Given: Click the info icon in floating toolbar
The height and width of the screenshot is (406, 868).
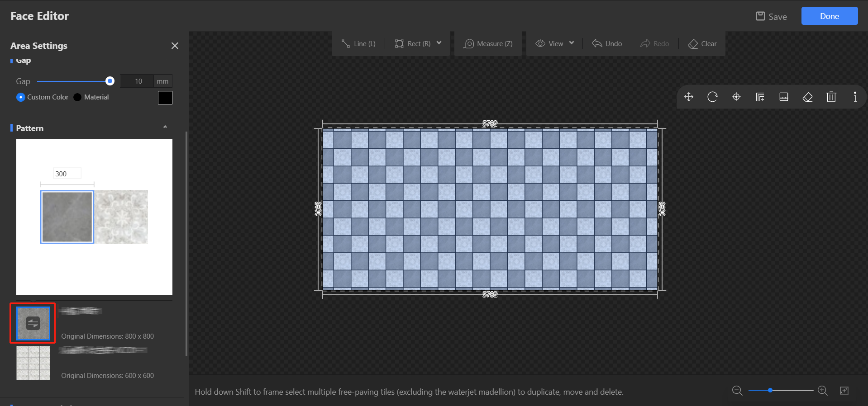Looking at the screenshot, I should pos(854,97).
